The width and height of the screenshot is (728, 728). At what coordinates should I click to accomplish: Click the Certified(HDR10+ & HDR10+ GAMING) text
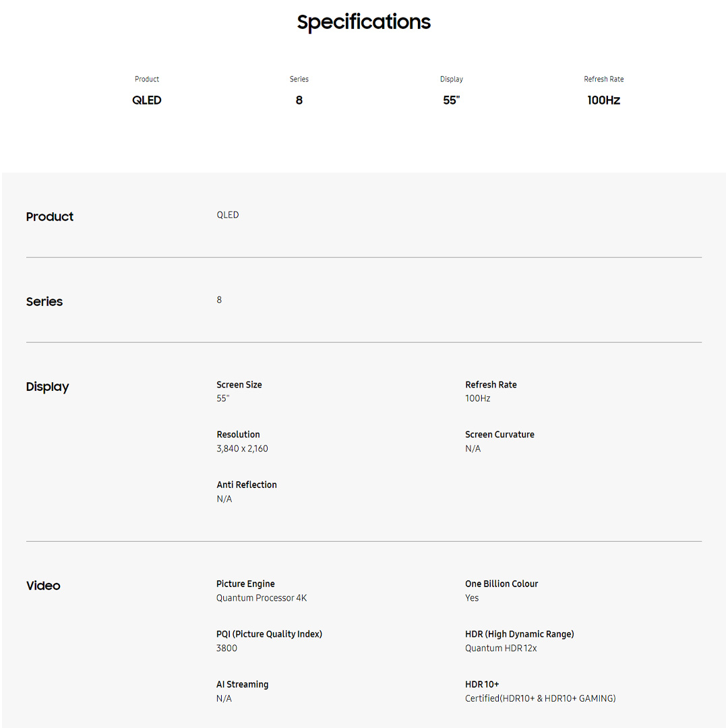click(x=540, y=698)
